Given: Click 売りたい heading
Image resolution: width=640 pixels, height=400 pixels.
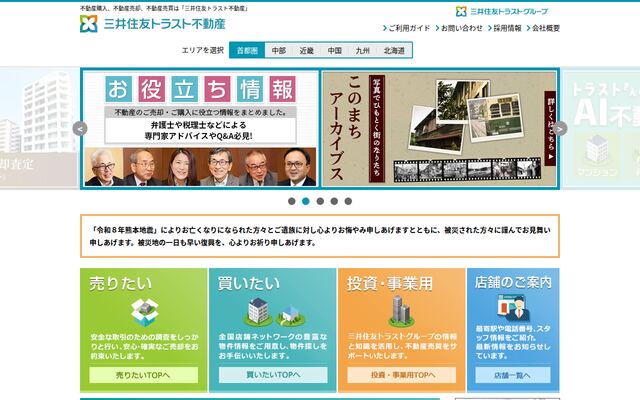Looking at the screenshot, I should coord(121,283).
